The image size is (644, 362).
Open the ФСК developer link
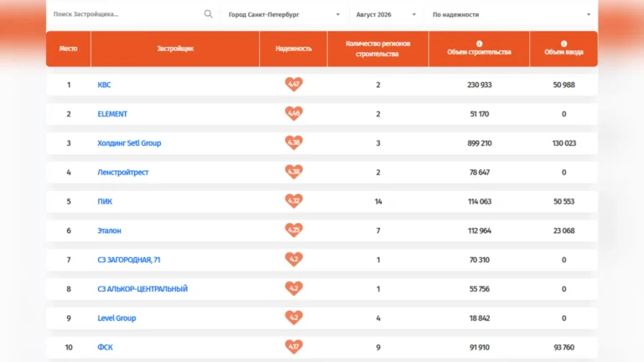(x=105, y=347)
